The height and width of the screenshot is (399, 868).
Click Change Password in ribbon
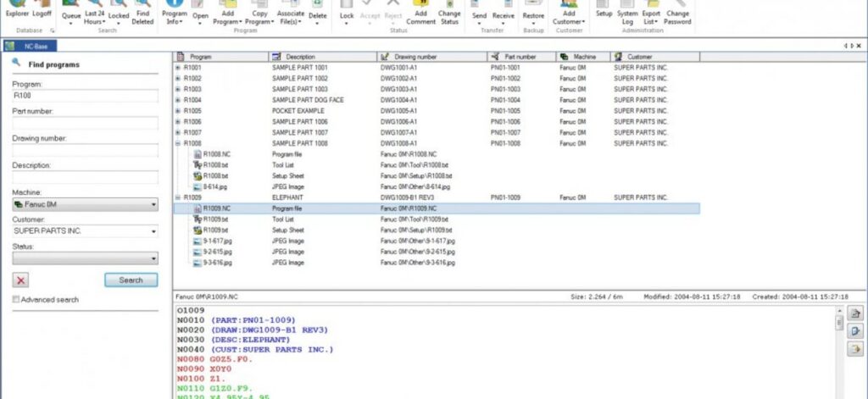point(677,14)
